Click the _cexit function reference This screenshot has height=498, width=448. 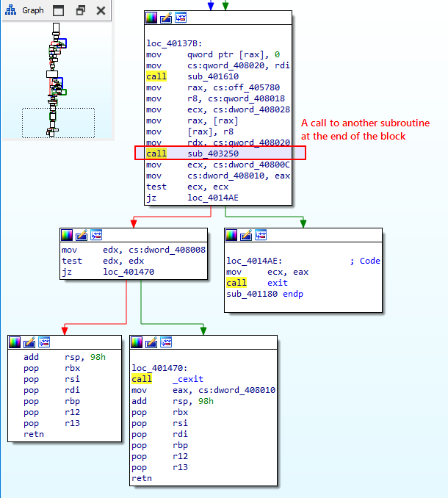coord(188,379)
